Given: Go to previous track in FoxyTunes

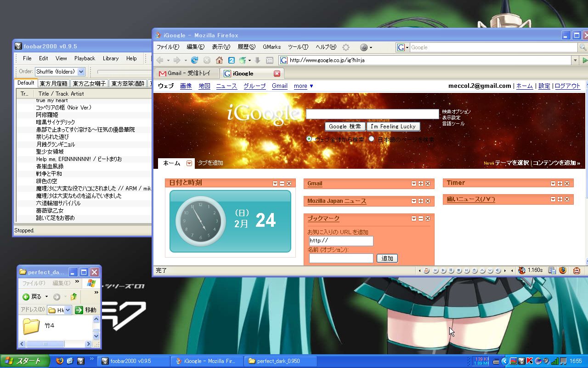Looking at the screenshot, I should 436,270.
